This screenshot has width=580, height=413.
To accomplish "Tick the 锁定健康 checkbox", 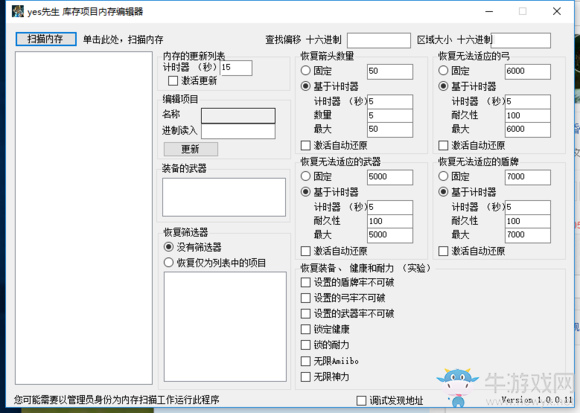I will tap(306, 329).
